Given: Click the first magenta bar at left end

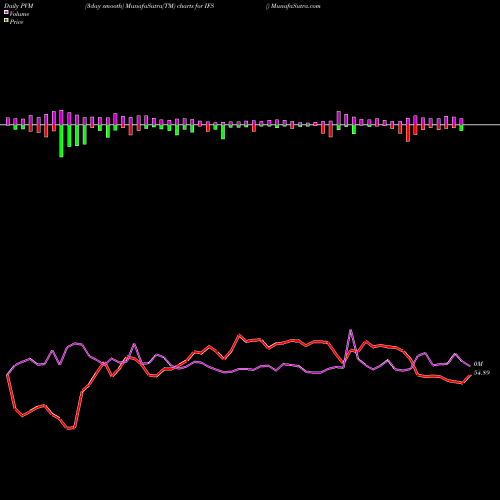Looking at the screenshot, I should coord(8,121).
